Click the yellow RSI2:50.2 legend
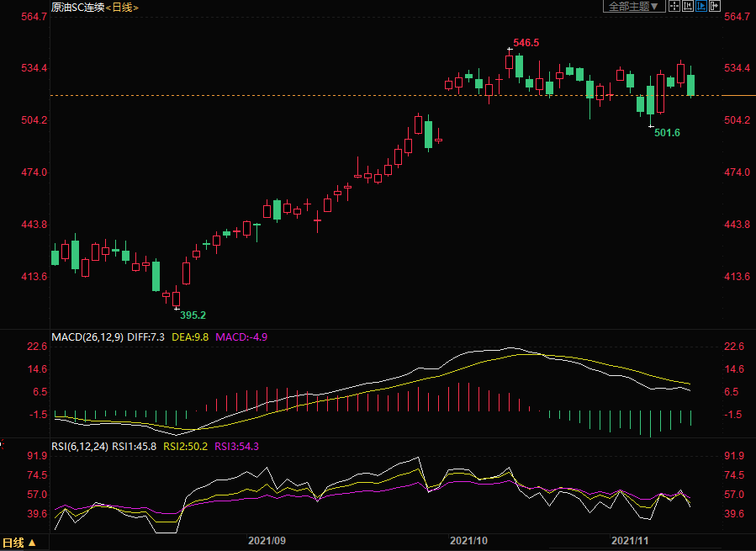 pos(186,447)
